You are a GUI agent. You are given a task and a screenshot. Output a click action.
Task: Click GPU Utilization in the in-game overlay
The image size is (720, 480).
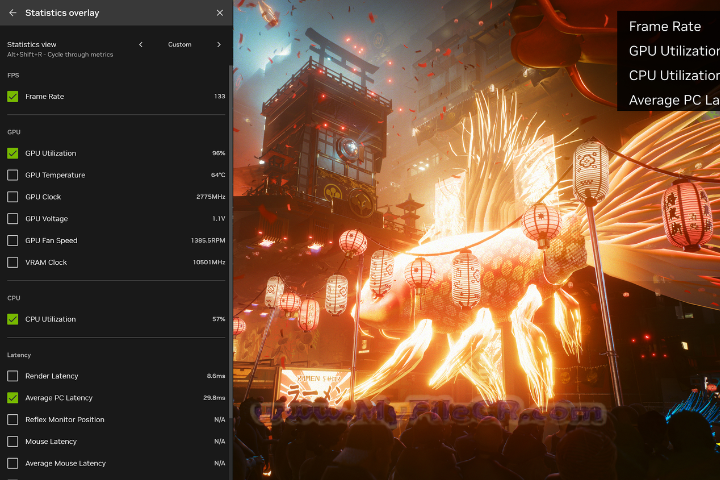pyautogui.click(x=674, y=51)
